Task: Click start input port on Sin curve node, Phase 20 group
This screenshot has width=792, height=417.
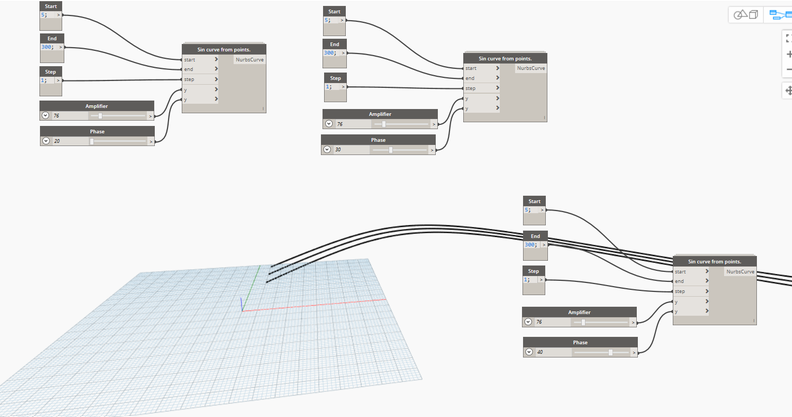Action: [201, 60]
